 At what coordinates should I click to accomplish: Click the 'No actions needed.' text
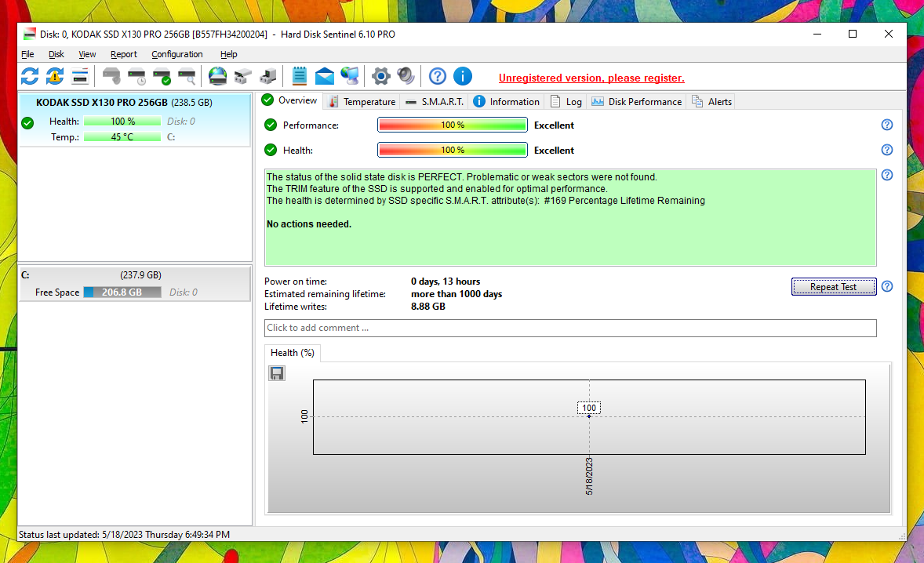309,223
